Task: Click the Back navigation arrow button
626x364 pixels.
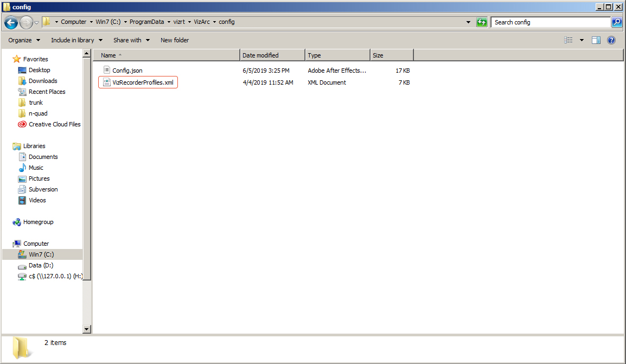Action: [x=11, y=22]
